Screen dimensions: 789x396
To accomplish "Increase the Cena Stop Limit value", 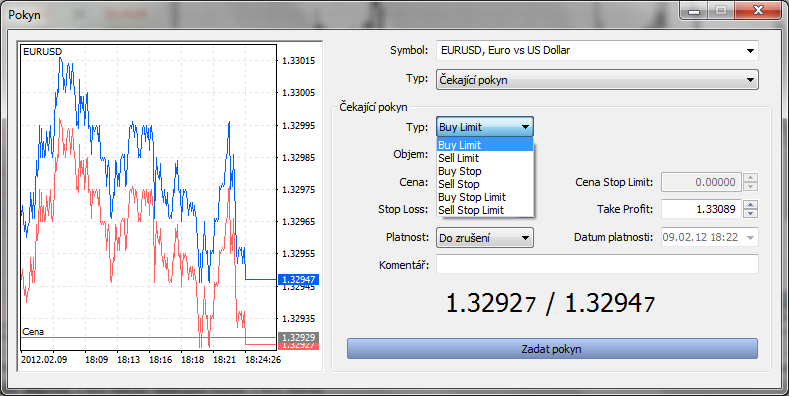I will click(751, 178).
